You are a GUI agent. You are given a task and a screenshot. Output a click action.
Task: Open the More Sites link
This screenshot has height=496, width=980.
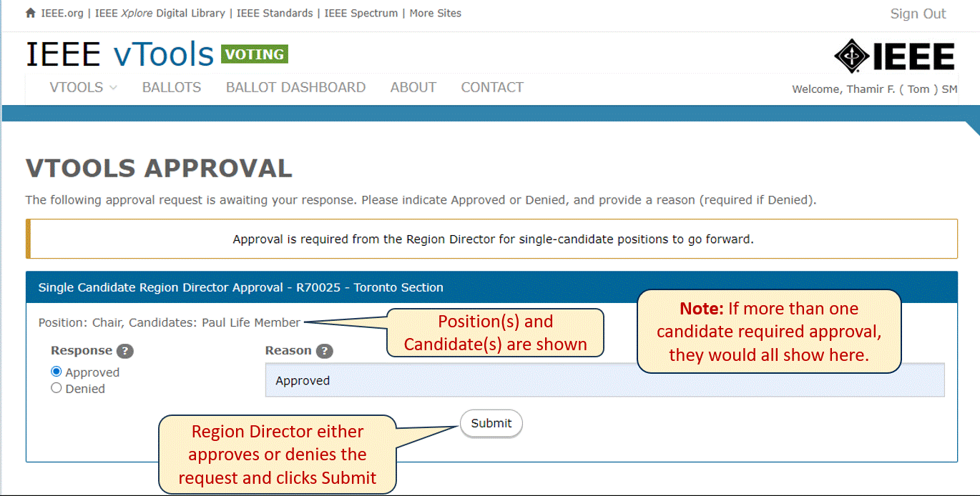click(x=436, y=13)
